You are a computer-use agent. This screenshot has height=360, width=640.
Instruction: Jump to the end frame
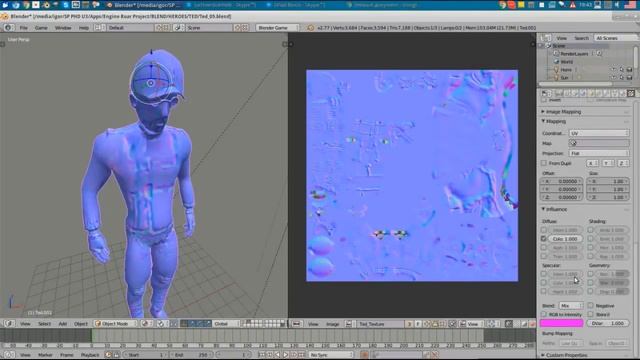(x=302, y=355)
